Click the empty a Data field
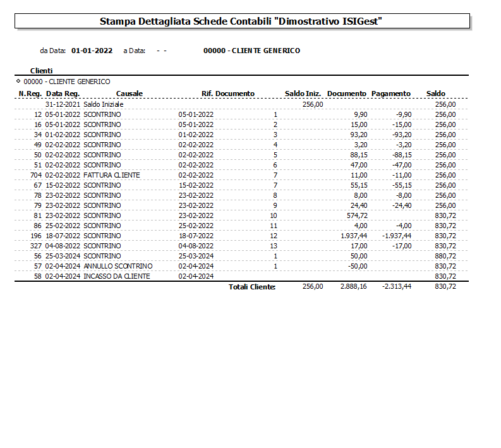This screenshot has height=448, width=501. tap(162, 51)
